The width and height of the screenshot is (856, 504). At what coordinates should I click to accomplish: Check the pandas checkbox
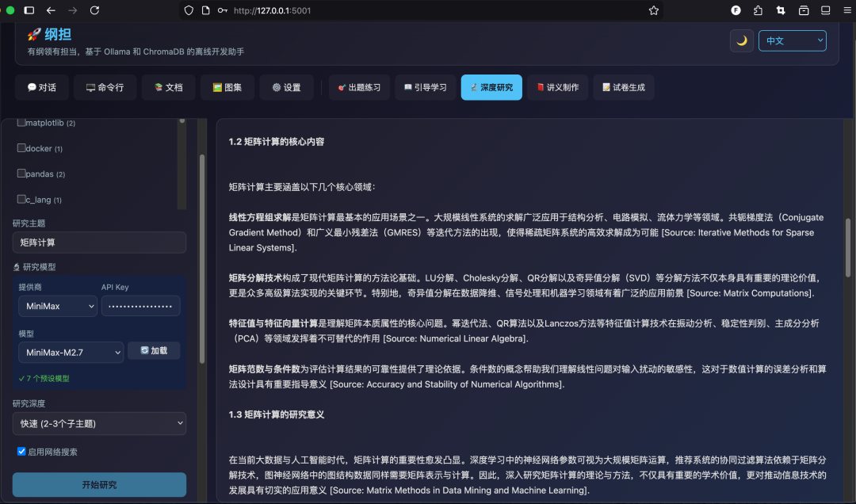[21, 173]
